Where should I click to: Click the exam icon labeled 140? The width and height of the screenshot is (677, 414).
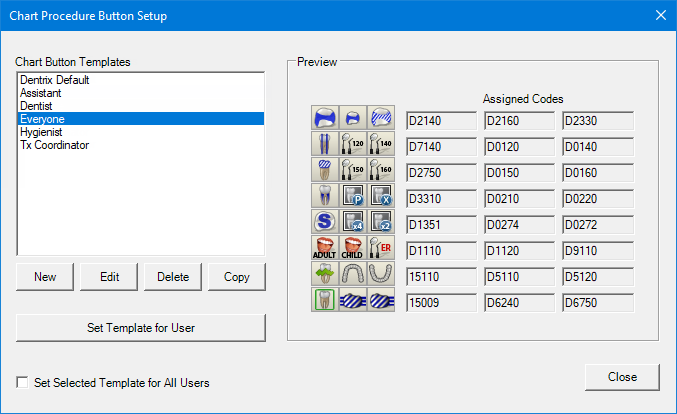tap(381, 143)
